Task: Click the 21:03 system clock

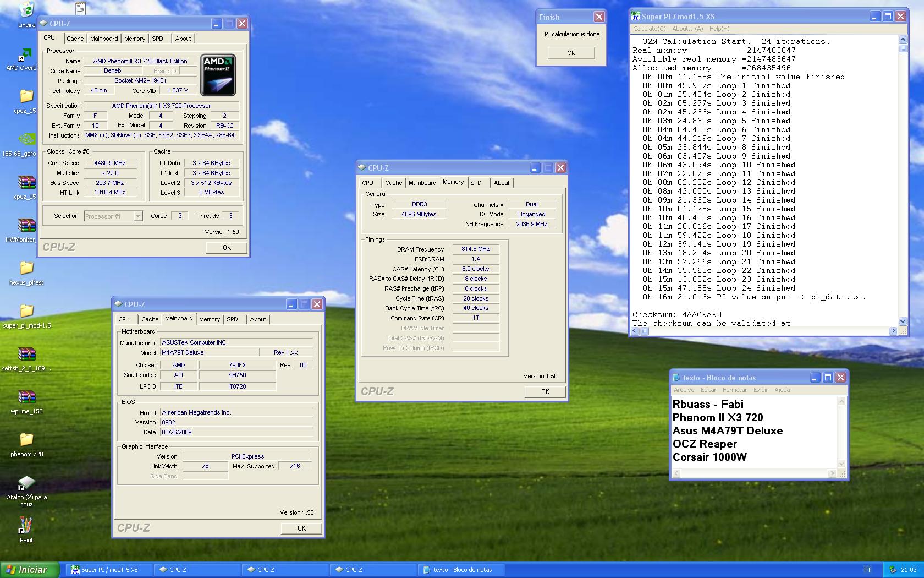Action: pos(909,570)
